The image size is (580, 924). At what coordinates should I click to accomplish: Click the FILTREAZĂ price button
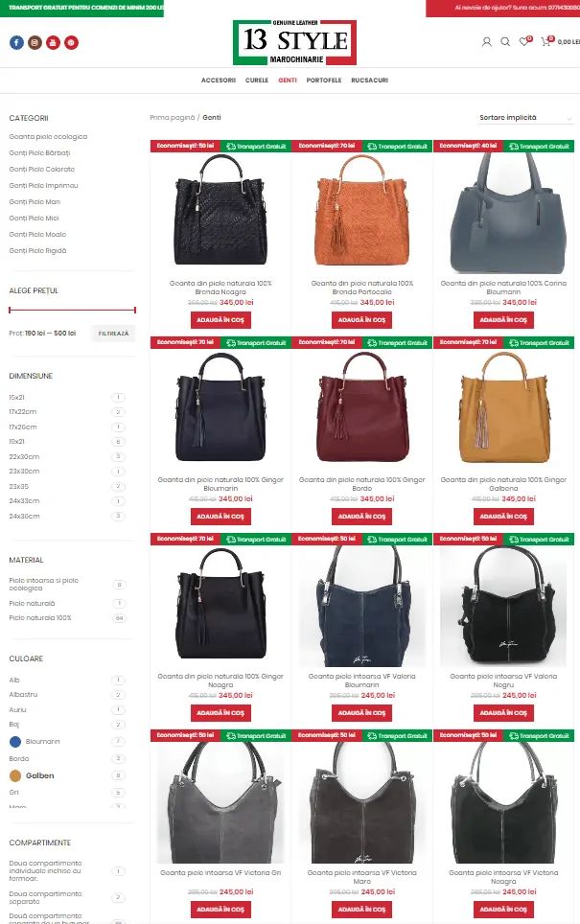113,334
